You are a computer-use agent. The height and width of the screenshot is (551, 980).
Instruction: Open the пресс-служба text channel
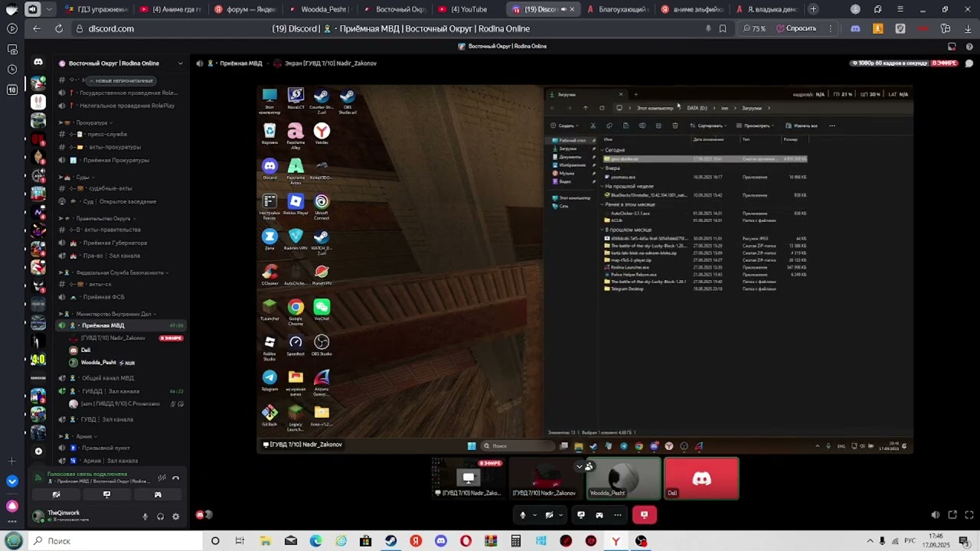click(107, 134)
